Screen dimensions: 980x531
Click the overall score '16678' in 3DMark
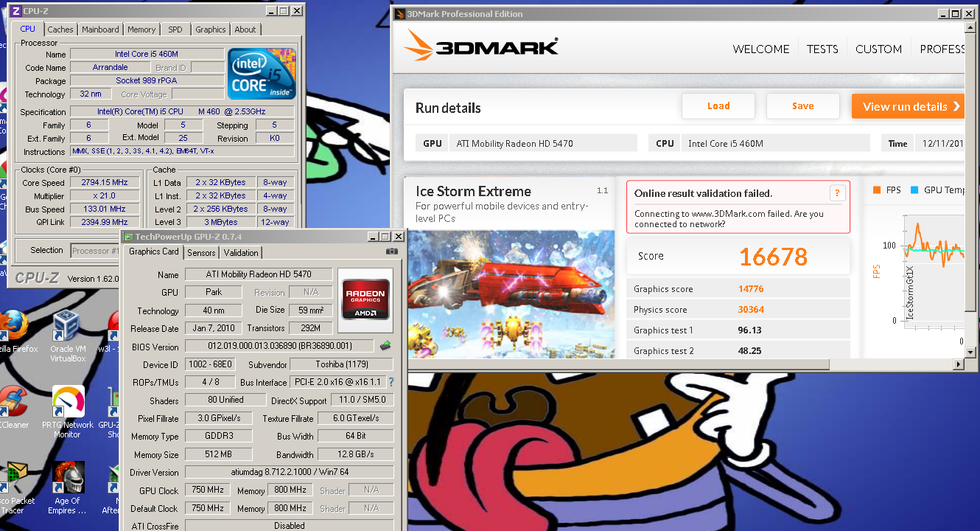[x=773, y=257]
